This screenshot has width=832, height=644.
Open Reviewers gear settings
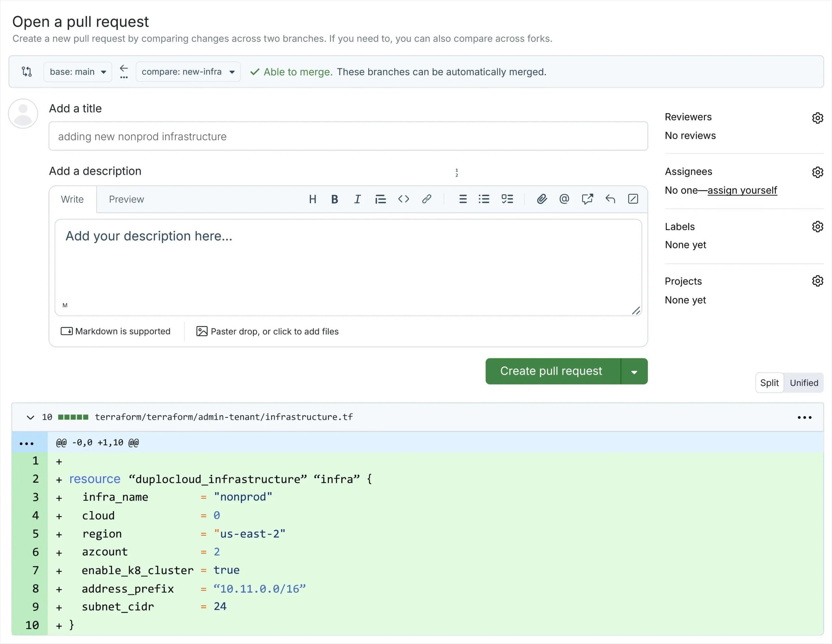(x=817, y=118)
